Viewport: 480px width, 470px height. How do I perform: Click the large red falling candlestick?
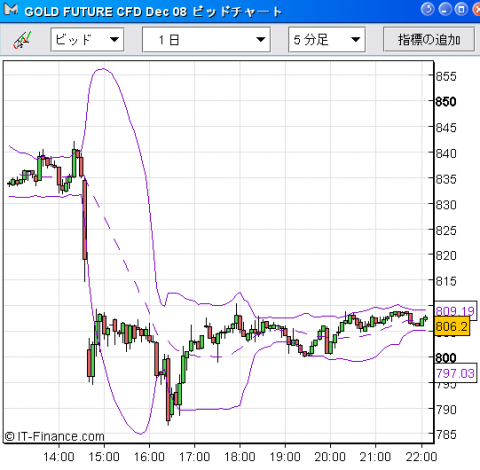pos(85,220)
